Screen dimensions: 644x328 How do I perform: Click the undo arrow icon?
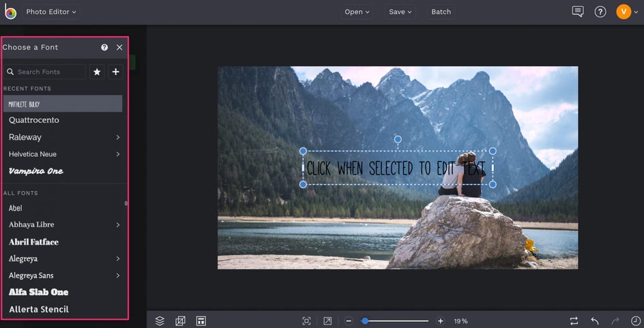tap(595, 320)
